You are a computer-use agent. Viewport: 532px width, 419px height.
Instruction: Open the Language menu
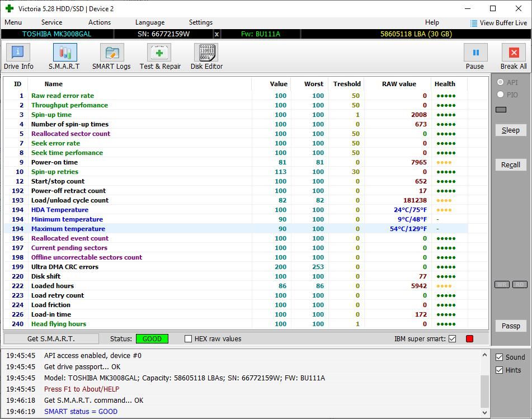point(149,22)
